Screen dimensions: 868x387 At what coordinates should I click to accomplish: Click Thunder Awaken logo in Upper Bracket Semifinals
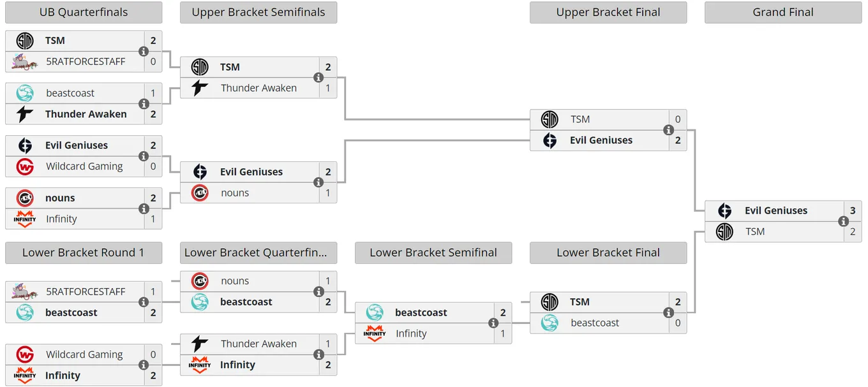point(200,88)
